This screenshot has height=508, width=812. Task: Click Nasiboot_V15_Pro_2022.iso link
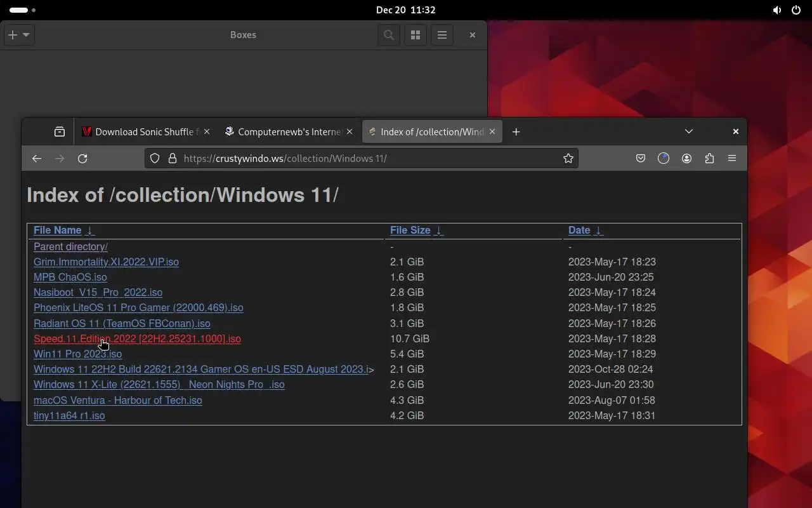point(98,292)
